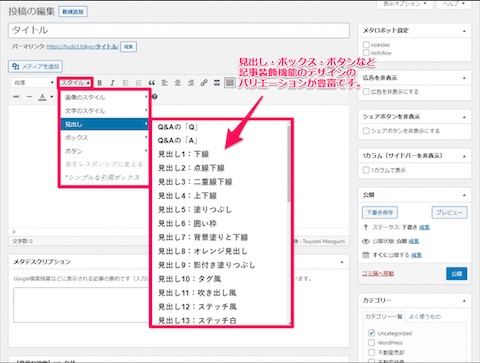Align text to the left
This screenshot has width=480, height=363.
coord(165,83)
